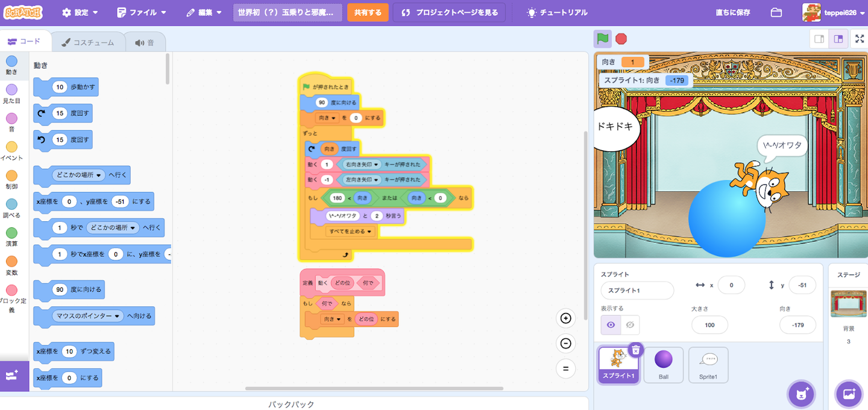Open the 設定 settings menu

coord(80,12)
